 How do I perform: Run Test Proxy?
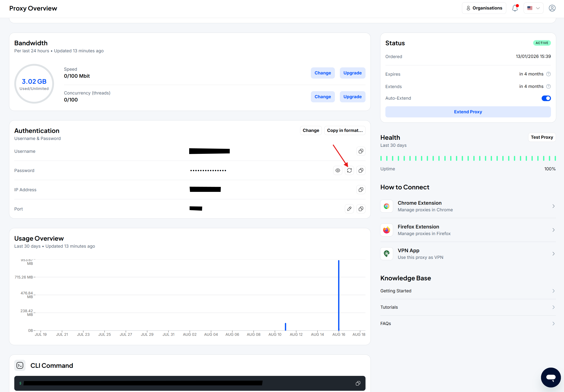pos(542,137)
